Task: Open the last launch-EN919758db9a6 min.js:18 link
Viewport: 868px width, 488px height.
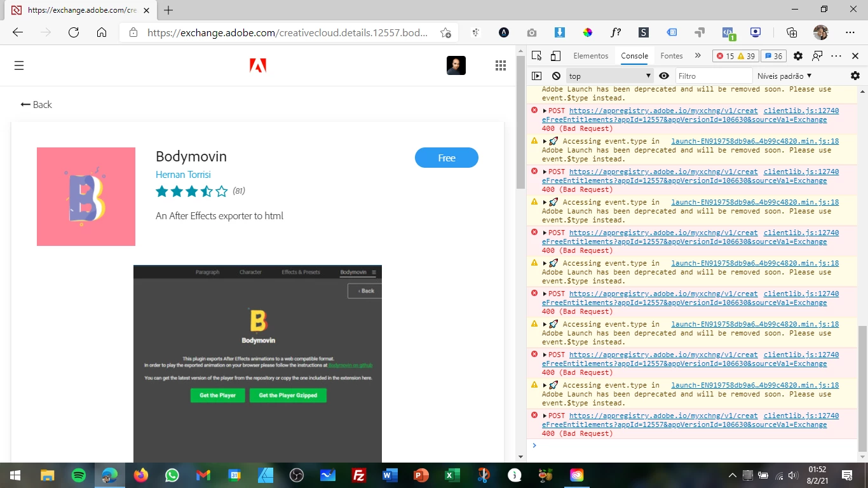Action: [x=755, y=385]
